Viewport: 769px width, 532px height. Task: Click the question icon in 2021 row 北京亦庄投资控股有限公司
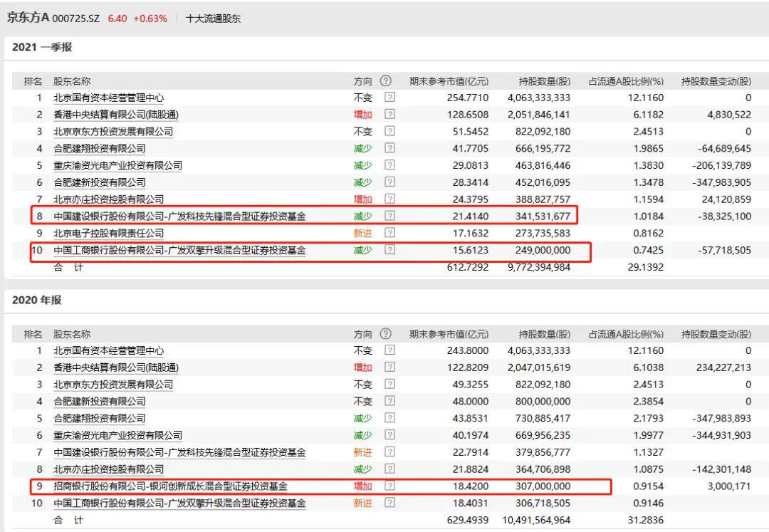[390, 199]
